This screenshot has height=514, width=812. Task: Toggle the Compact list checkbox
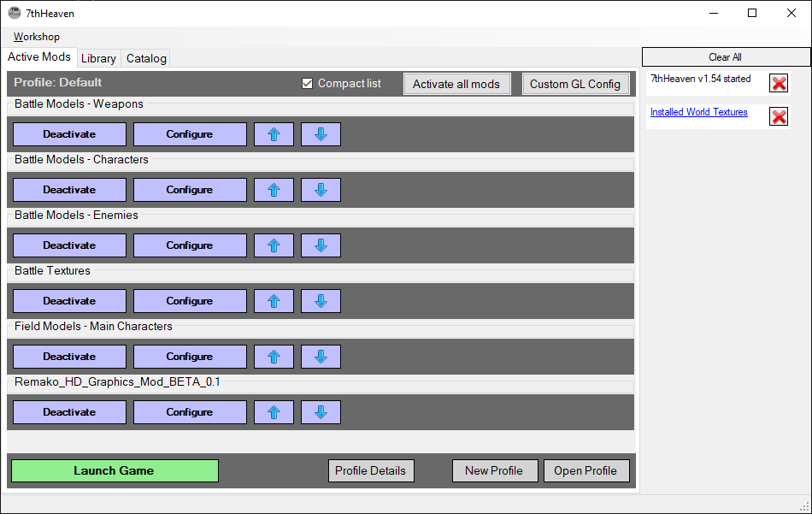pyautogui.click(x=307, y=84)
